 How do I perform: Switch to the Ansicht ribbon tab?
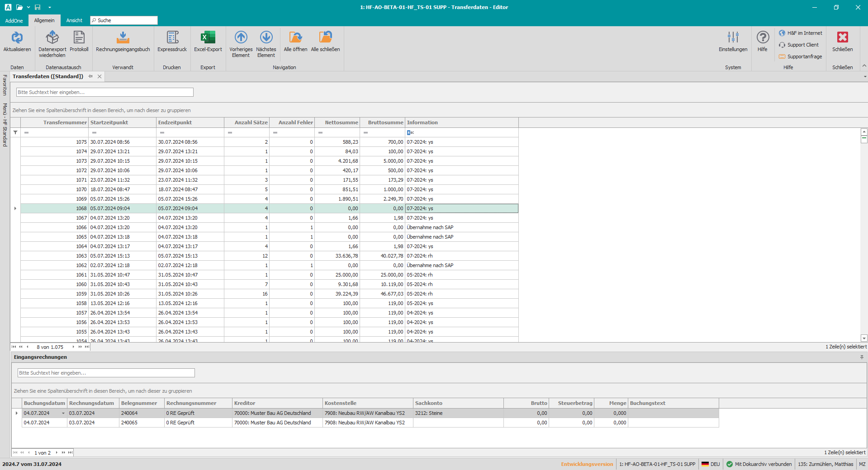tap(74, 20)
